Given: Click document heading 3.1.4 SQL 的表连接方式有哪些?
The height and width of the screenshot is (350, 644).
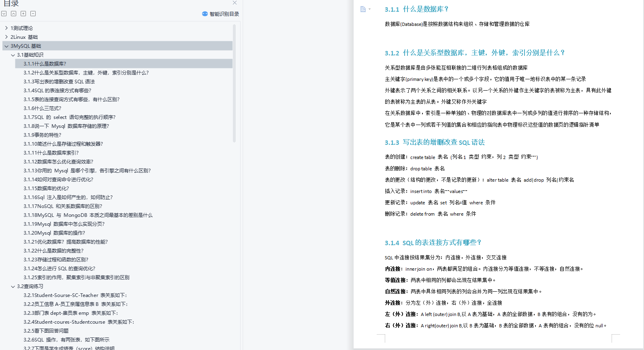Looking at the screenshot, I should (433, 243).
